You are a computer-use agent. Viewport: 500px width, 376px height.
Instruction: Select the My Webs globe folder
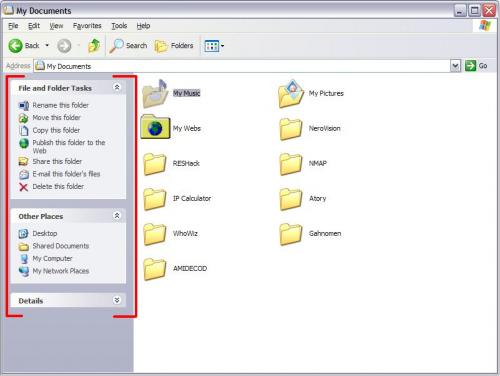pyautogui.click(x=155, y=127)
